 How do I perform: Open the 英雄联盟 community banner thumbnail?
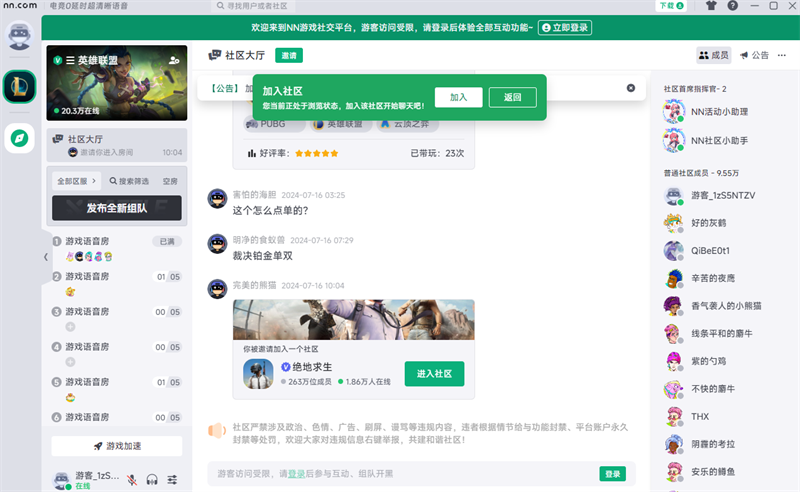pyautogui.click(x=117, y=83)
